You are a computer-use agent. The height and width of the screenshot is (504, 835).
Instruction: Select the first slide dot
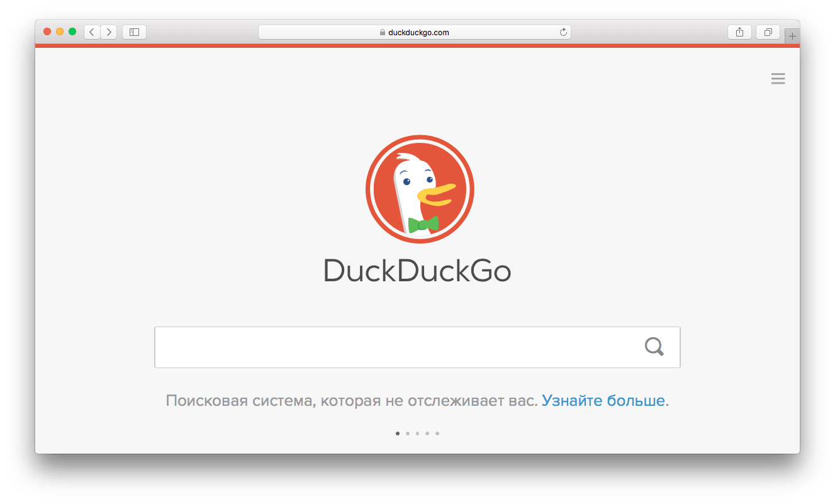click(x=398, y=433)
